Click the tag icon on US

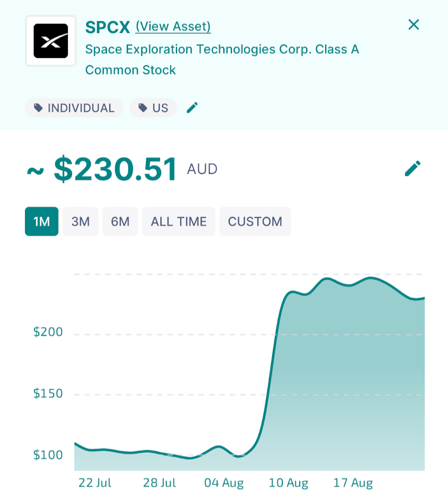[143, 108]
